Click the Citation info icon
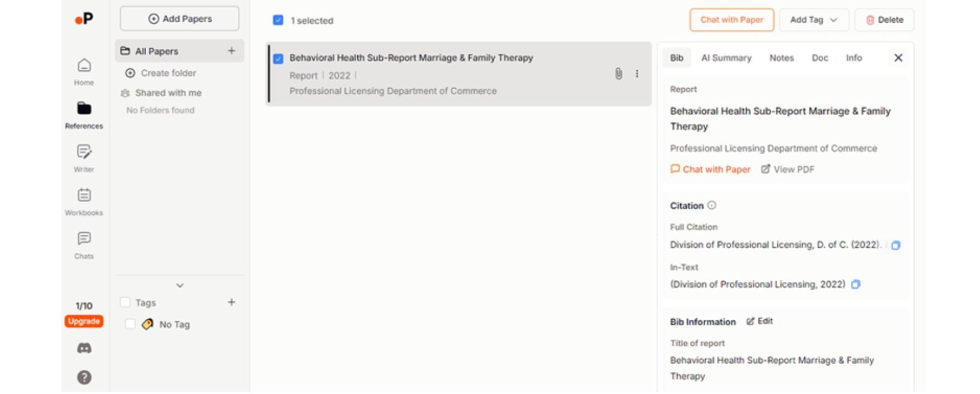 [x=712, y=205]
